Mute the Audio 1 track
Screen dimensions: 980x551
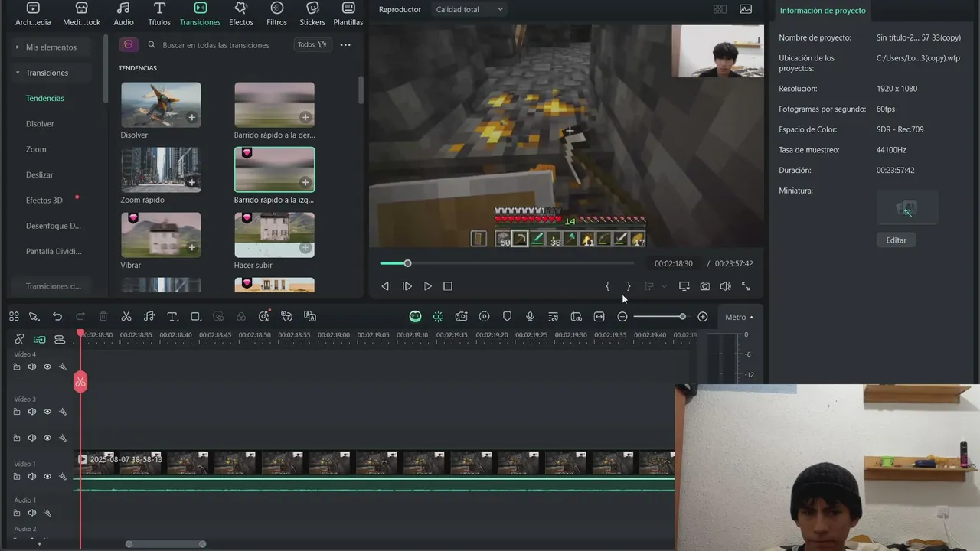point(32,513)
